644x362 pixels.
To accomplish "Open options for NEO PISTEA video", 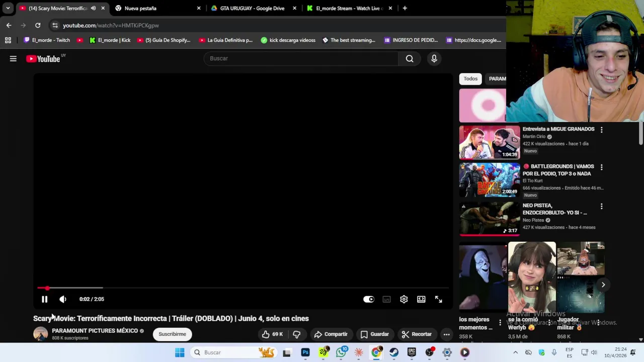I will coord(601,206).
